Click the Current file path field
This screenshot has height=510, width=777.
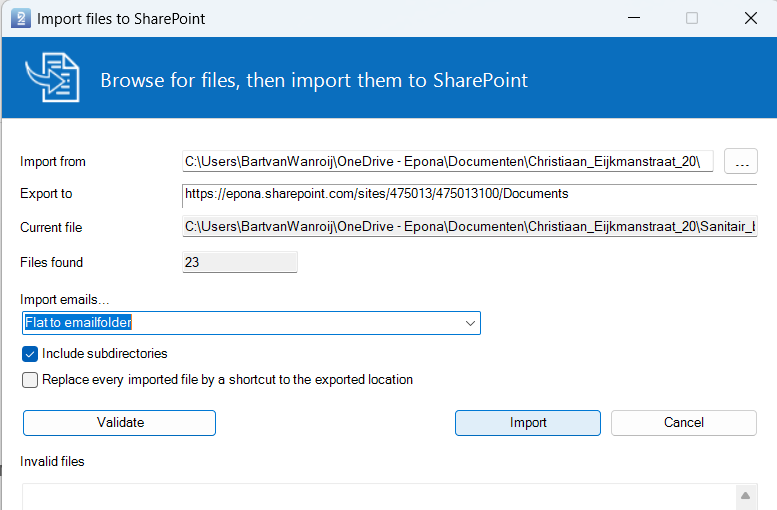coord(469,227)
